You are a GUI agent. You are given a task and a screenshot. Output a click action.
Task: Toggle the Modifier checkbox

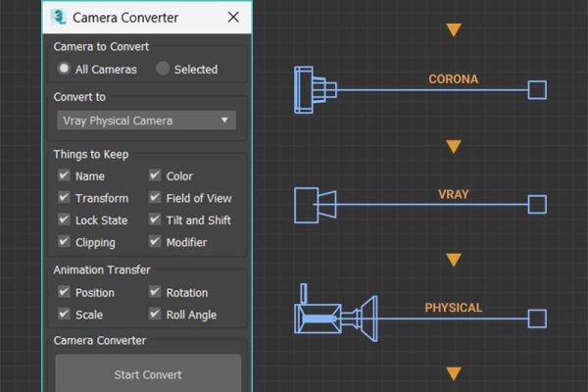[x=155, y=242]
